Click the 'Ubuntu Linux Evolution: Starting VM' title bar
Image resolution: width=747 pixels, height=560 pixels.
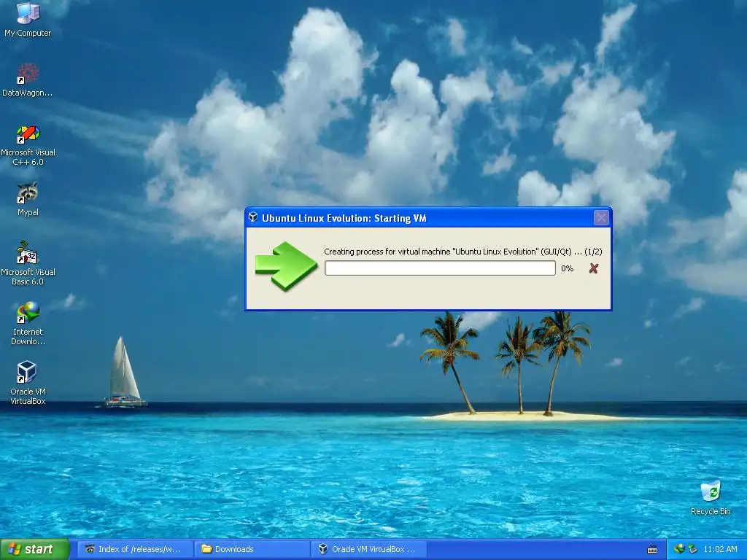427,217
